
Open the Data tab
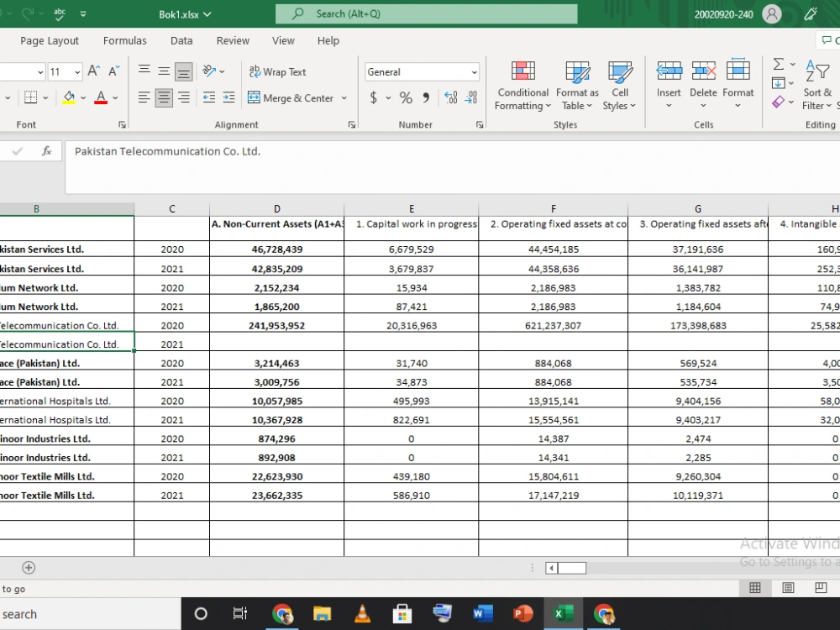181,40
